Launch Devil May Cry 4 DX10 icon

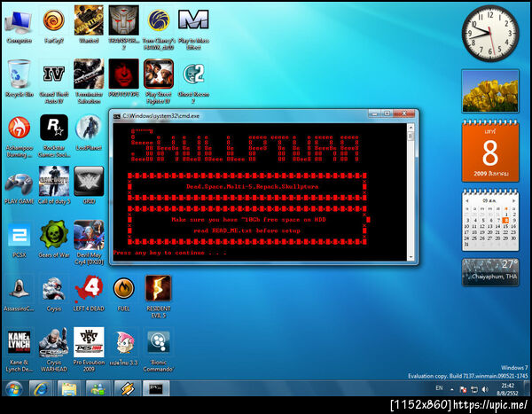click(x=89, y=243)
